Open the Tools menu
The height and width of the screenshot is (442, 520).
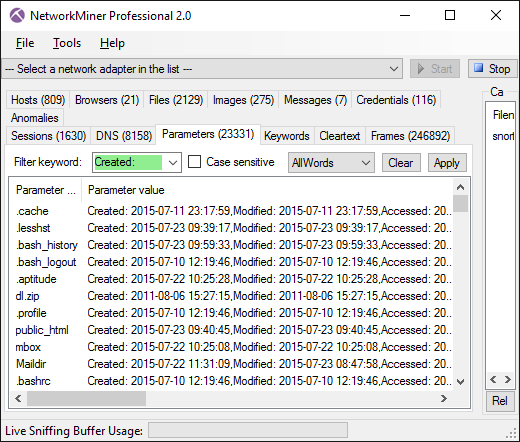point(67,43)
